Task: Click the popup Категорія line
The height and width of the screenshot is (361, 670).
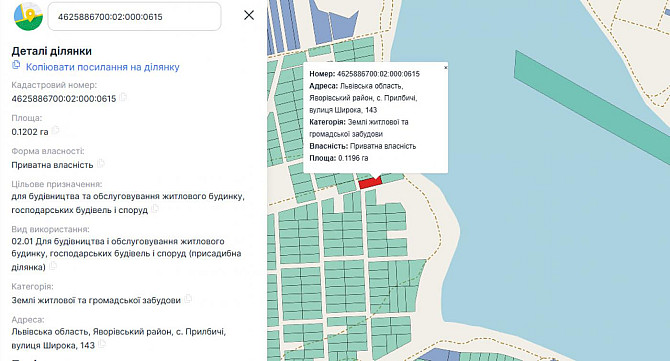Action: [x=359, y=128]
